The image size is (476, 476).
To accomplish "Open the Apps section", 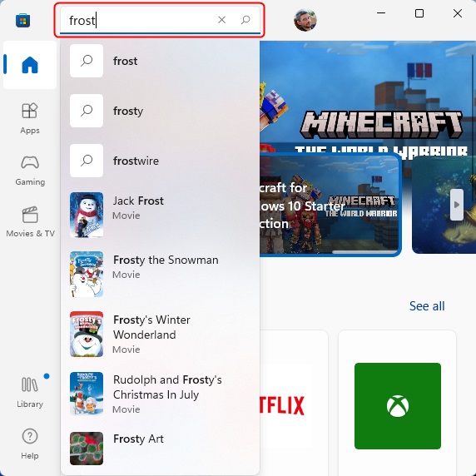I will (30, 118).
